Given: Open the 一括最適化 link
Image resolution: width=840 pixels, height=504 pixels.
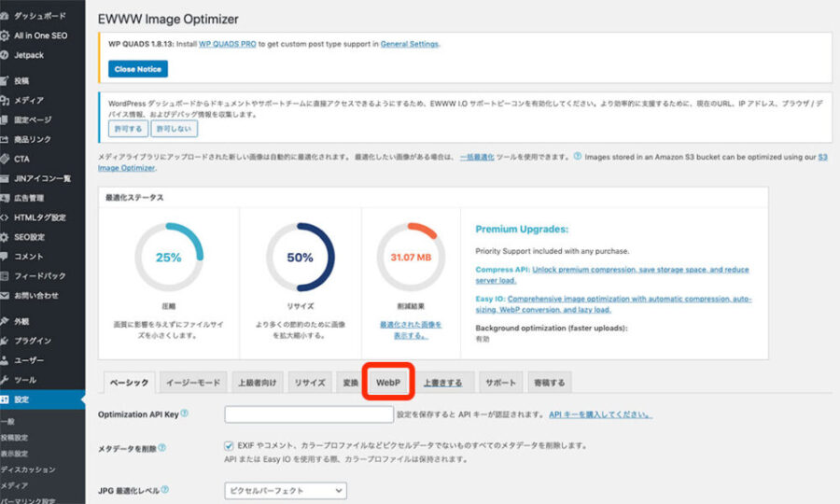Looking at the screenshot, I should coord(477,157).
